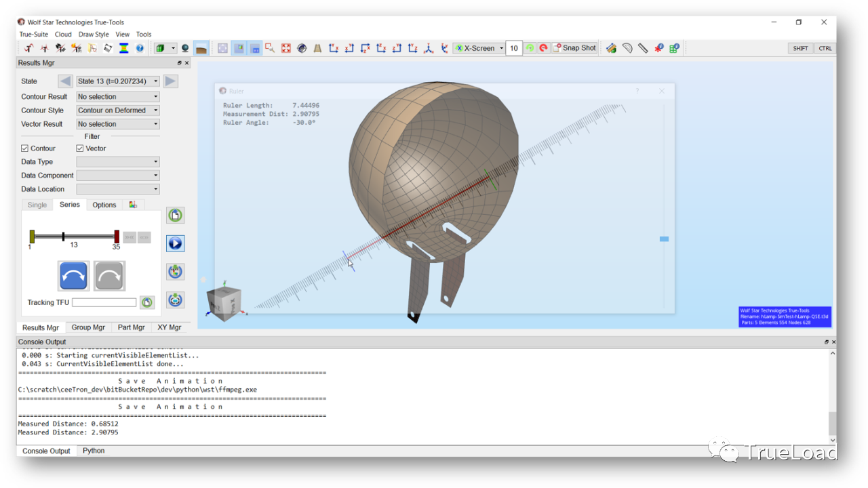This screenshot has width=868, height=488.
Task: Click the Tracking TFU input field
Action: [x=104, y=302]
